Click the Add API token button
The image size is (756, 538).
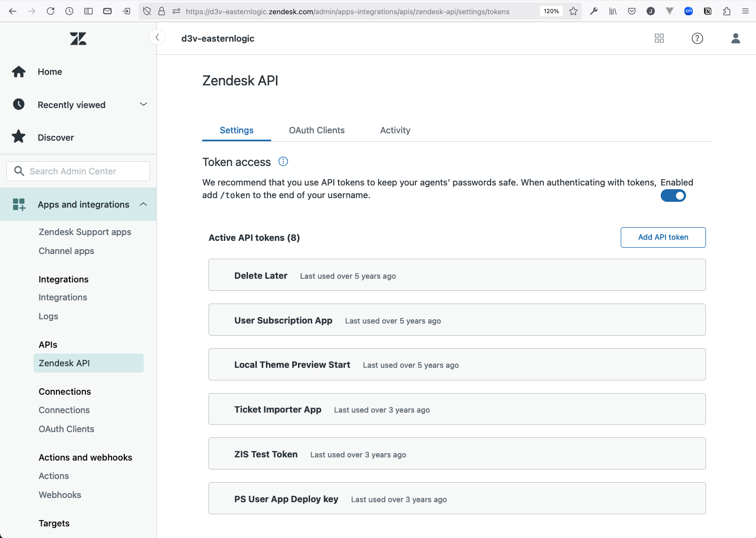pos(663,237)
